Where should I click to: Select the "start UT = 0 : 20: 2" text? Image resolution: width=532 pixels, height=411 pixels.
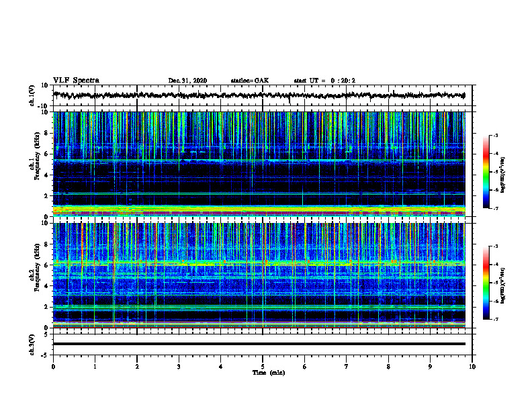pos(324,81)
